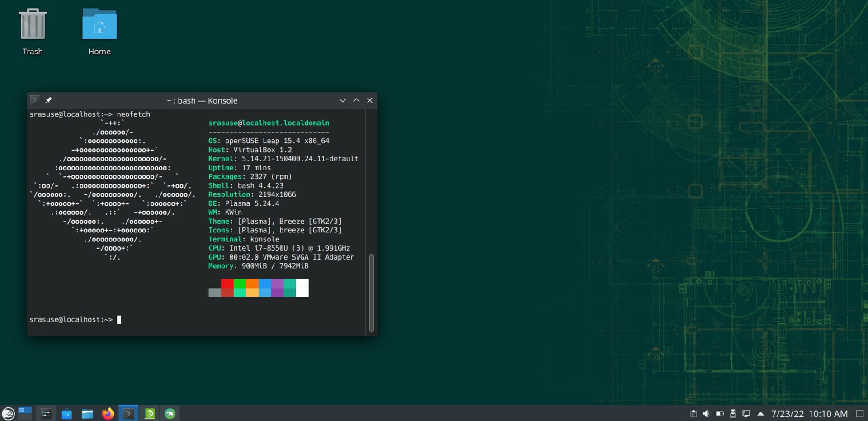Click the date and time clock
This screenshot has width=868, height=421.
click(809, 414)
